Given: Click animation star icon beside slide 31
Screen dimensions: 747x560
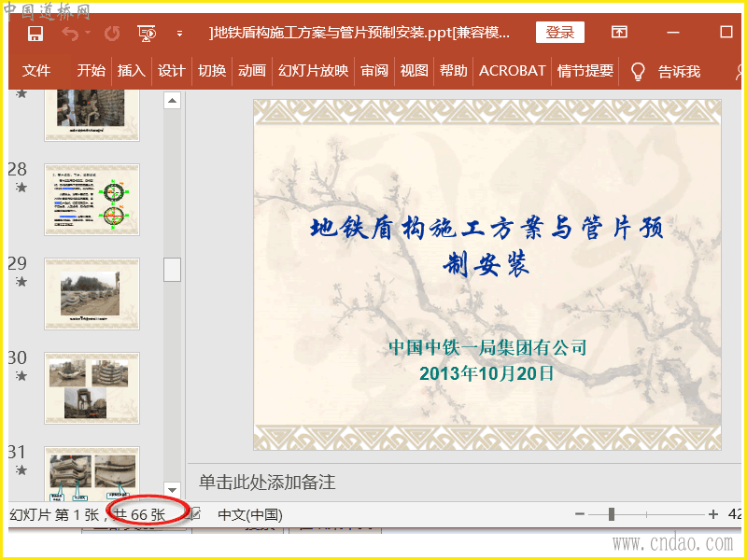Looking at the screenshot, I should coord(21,470).
